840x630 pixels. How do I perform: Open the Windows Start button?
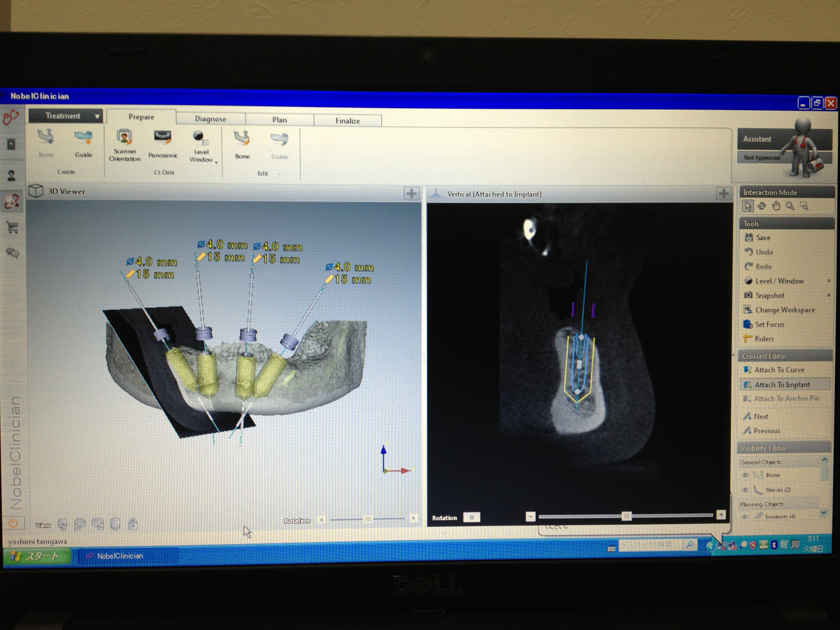point(38,556)
